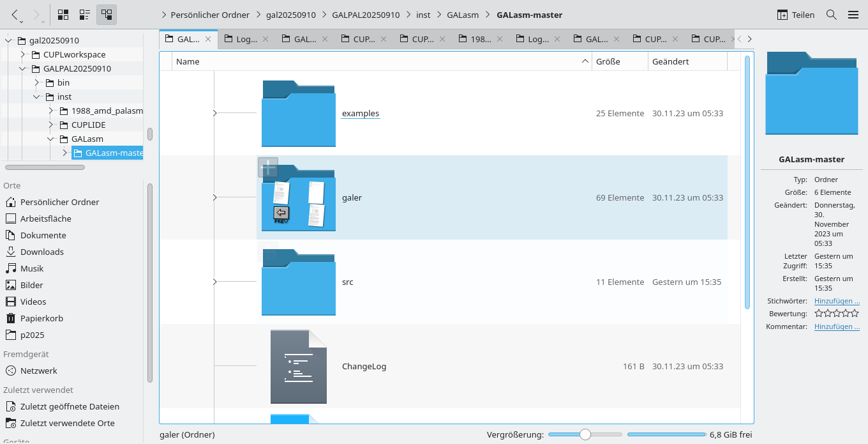Click the Vergrößerung zoom slider
Screen dimensions: 868x444
[585, 434]
